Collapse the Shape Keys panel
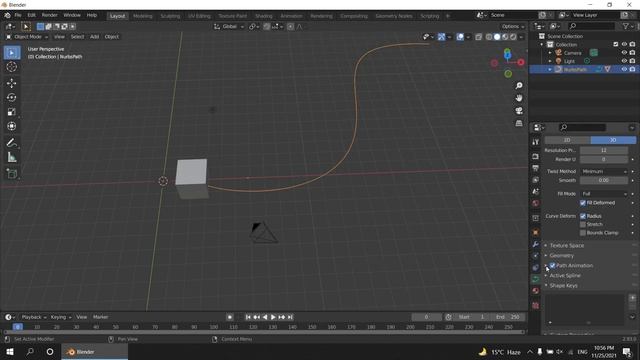Image resolution: width=640 pixels, height=360 pixels. coord(563,285)
